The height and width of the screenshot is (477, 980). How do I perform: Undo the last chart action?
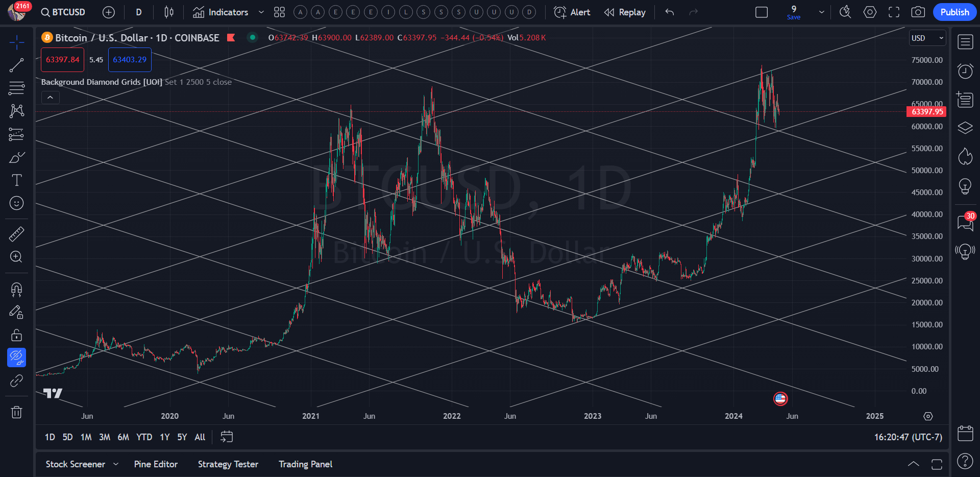pyautogui.click(x=670, y=12)
